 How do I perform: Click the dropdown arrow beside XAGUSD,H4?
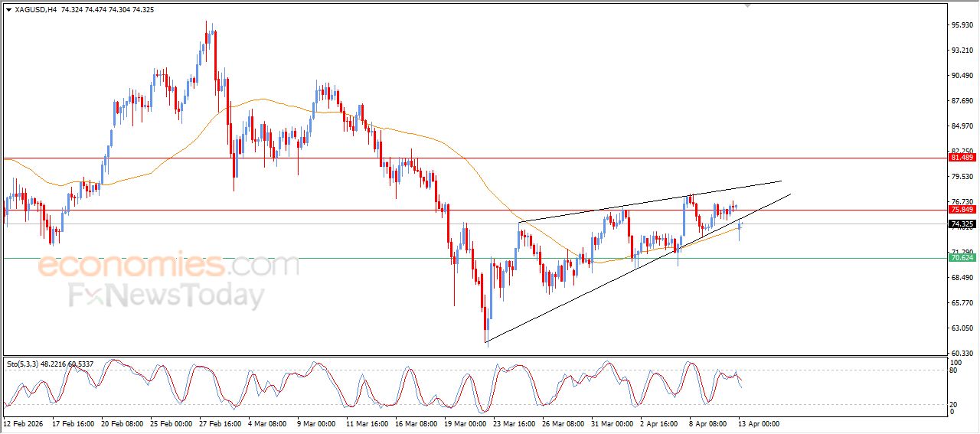pyautogui.click(x=8, y=10)
